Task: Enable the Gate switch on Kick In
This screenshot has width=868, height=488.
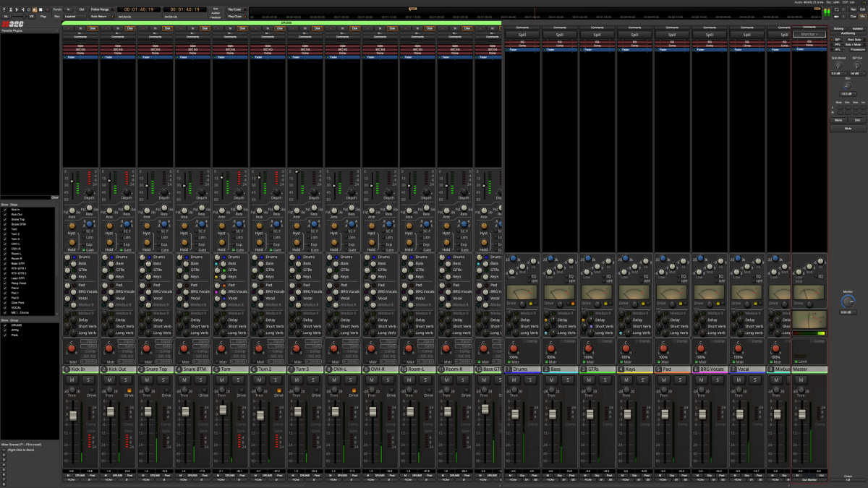Action: 83,249
